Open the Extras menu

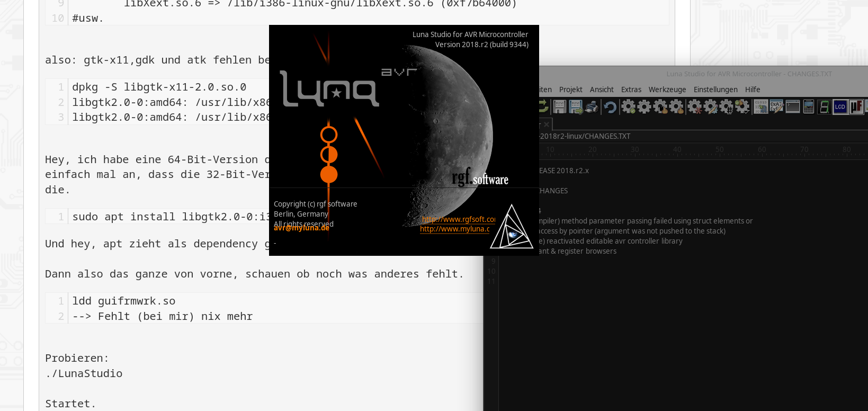pos(631,90)
